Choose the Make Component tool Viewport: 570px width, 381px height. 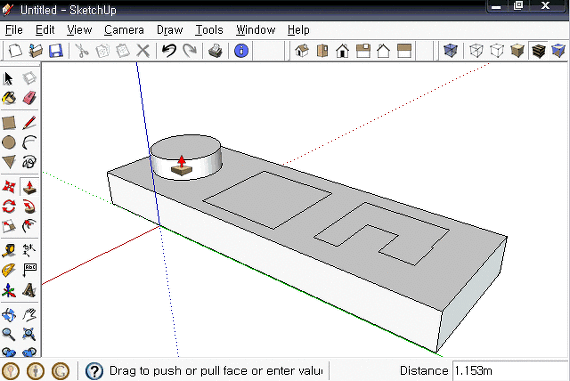(29, 78)
